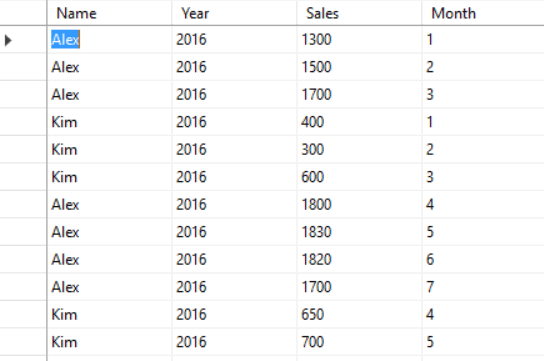Screen dimensions: 544x361
Task: Select the Month cell with value 6
Action: (x=483, y=259)
